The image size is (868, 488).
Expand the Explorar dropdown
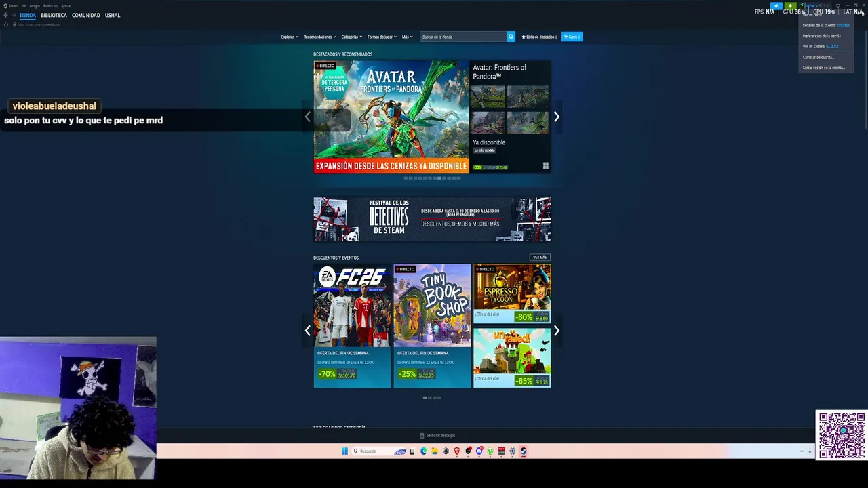coord(290,37)
